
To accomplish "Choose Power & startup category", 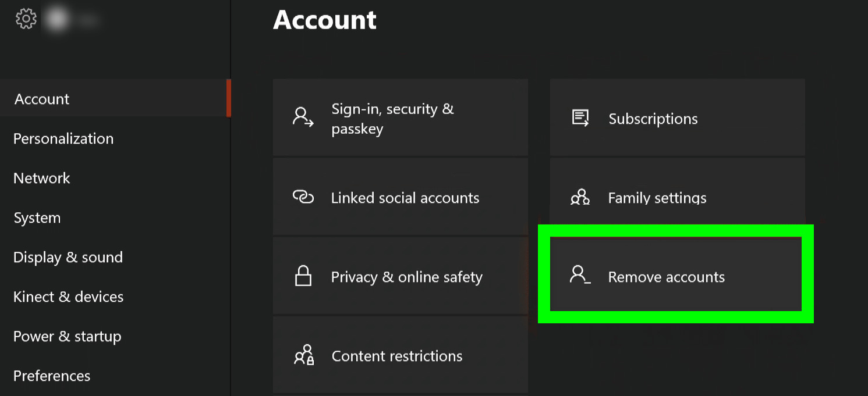I will 68,336.
